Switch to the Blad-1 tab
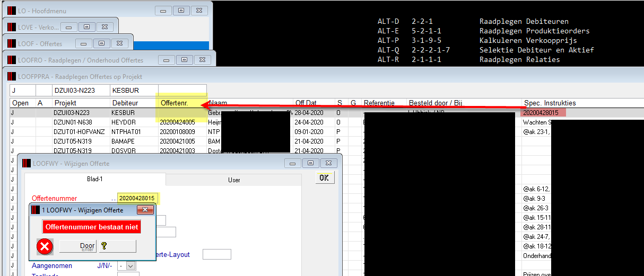 pyautogui.click(x=94, y=180)
